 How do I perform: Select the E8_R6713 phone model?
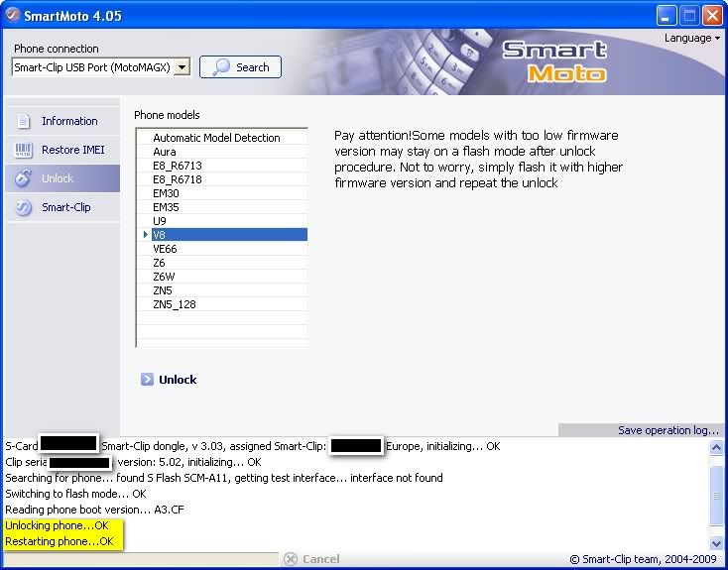[229, 166]
